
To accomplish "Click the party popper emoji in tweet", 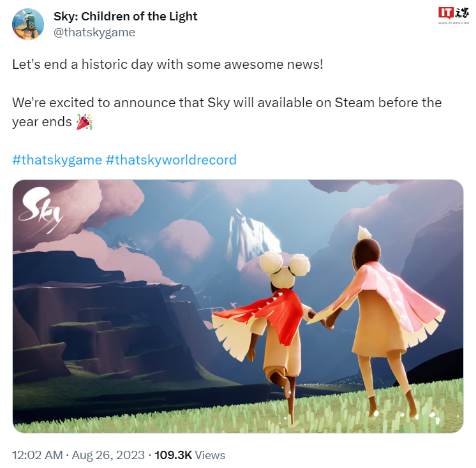I will click(84, 122).
